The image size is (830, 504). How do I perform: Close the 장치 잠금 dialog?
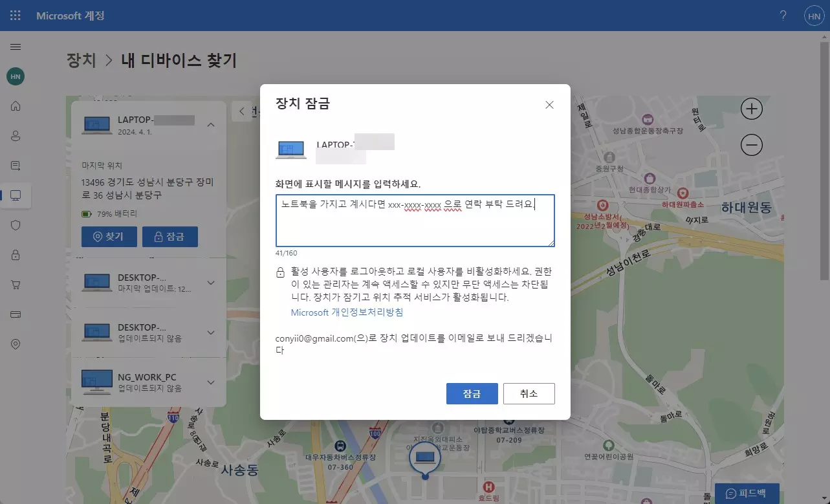point(549,105)
